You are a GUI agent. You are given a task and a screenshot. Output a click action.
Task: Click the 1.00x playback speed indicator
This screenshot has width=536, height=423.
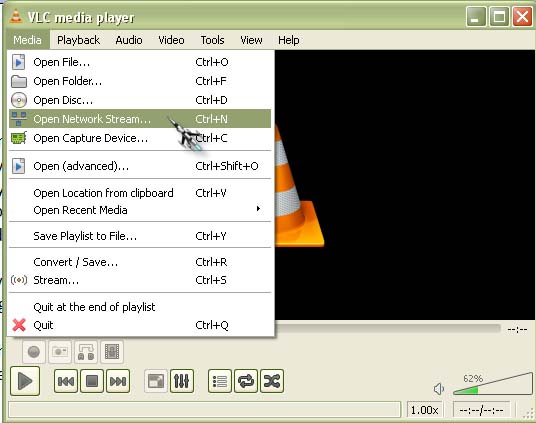[424, 410]
